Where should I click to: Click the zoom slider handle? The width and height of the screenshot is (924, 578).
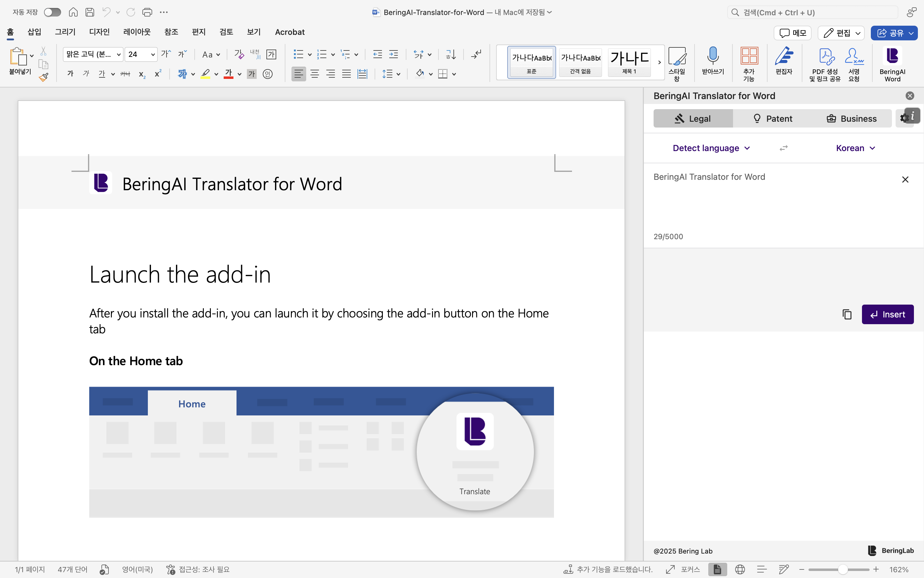tap(843, 569)
